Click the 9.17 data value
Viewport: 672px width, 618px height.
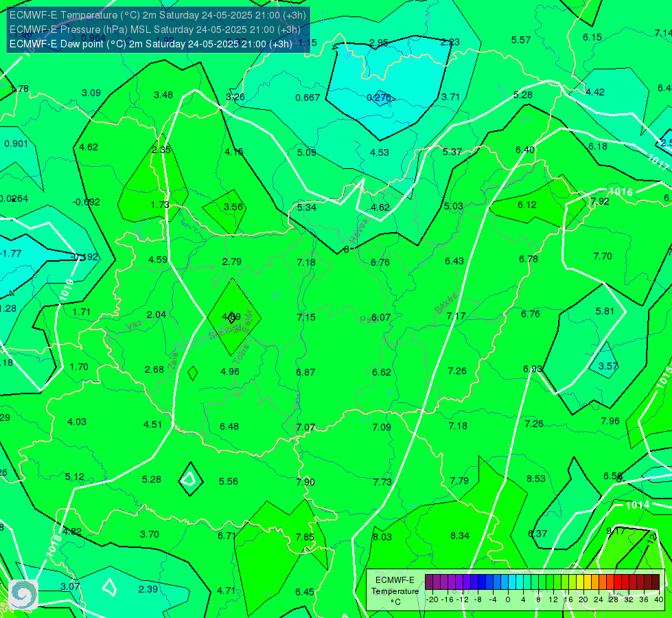point(616,531)
